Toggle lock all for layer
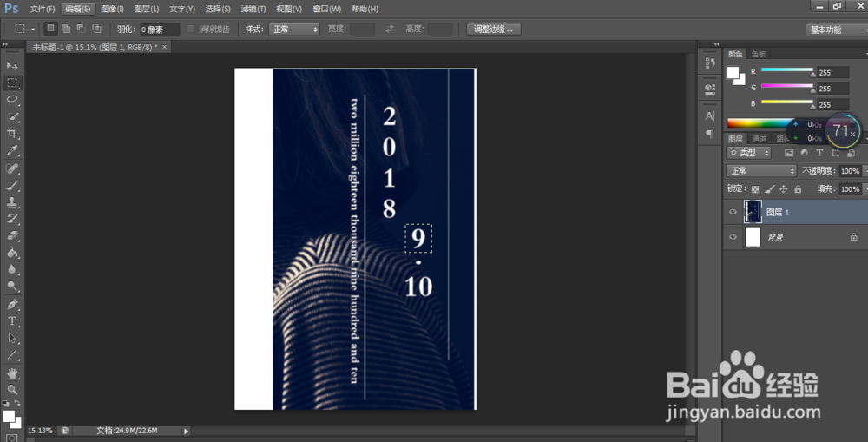868x442 pixels. click(798, 189)
